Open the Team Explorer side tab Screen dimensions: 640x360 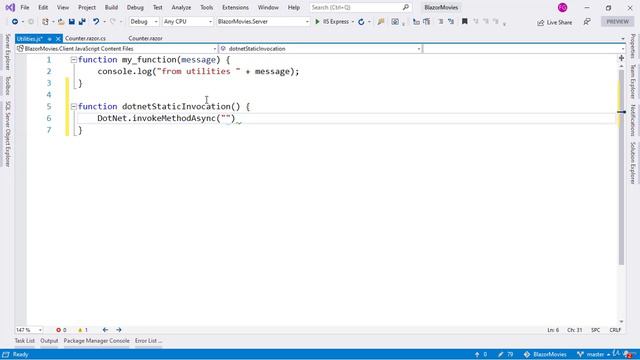point(633,82)
